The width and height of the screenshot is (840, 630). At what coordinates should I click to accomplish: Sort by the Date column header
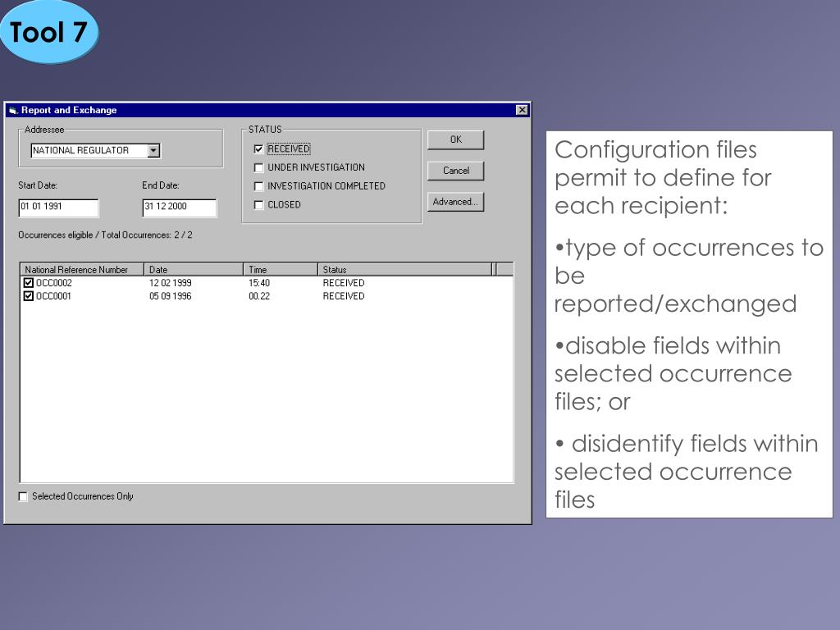coord(194,269)
